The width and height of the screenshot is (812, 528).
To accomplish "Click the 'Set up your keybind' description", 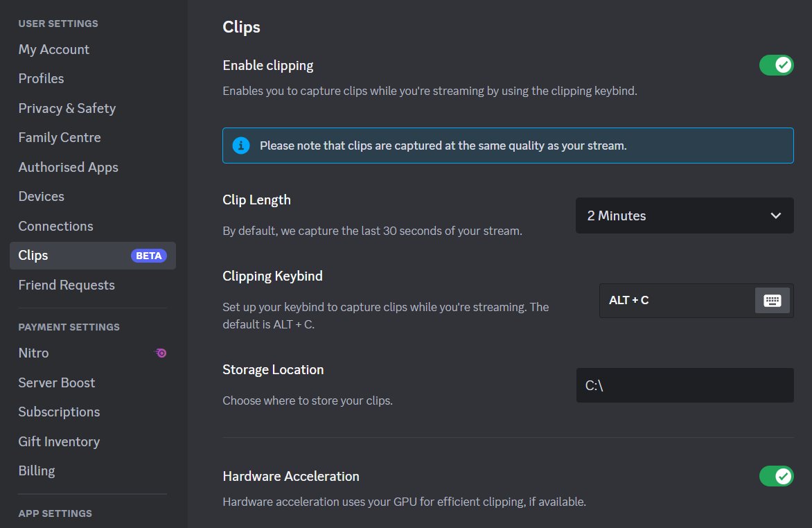I will [x=385, y=315].
